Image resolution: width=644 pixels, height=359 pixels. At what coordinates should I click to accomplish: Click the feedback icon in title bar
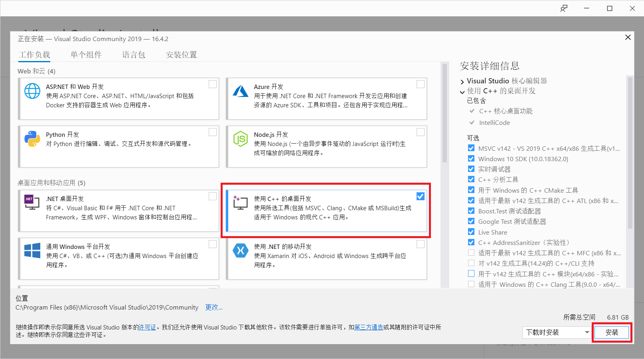564,8
